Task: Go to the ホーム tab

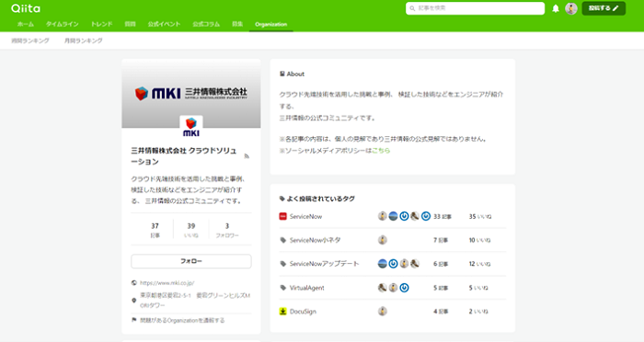Action: 26,24
